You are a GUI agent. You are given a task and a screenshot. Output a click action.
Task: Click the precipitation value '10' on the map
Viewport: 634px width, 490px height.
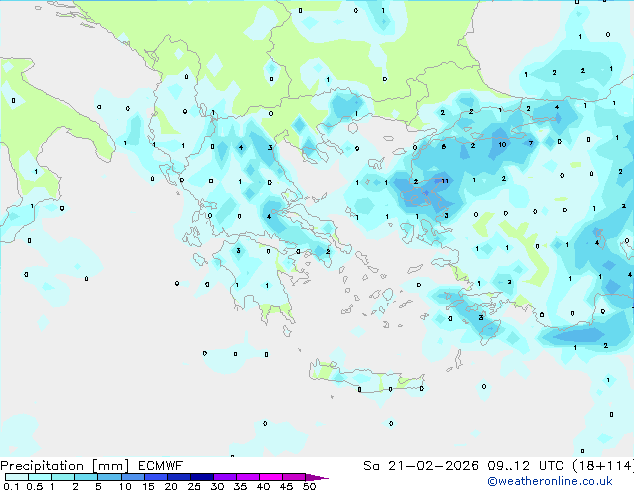[502, 144]
